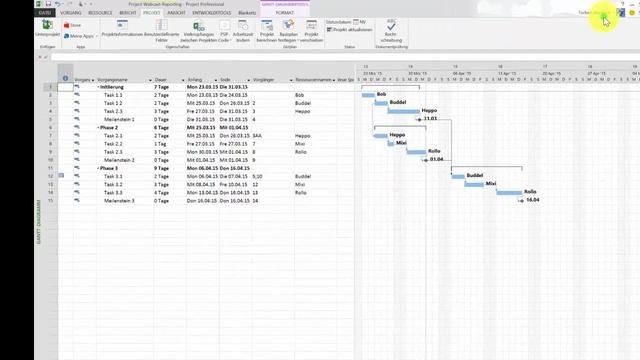Image resolution: width=640 pixels, height=360 pixels.
Task: Select the Meilenstein 3 name cell
Action: point(124,200)
